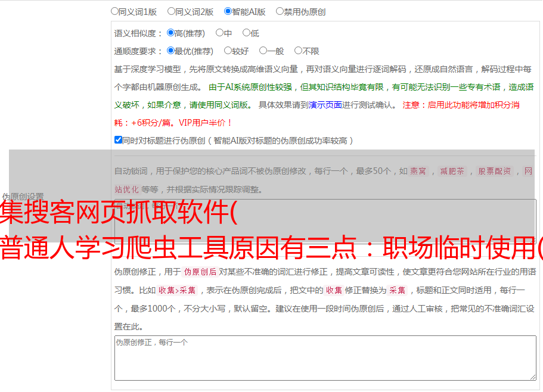Click inside the 伪原创修正 textarea
The image size is (543, 392).
tap(325, 358)
